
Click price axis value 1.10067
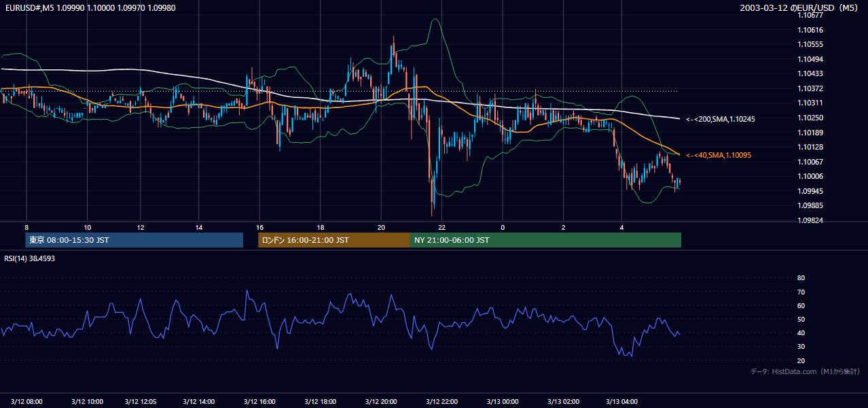tap(811, 162)
